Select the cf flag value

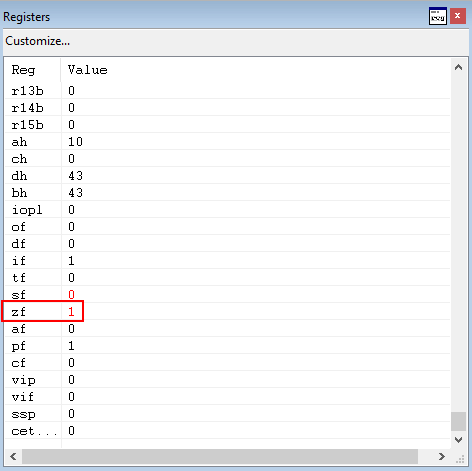71,363
